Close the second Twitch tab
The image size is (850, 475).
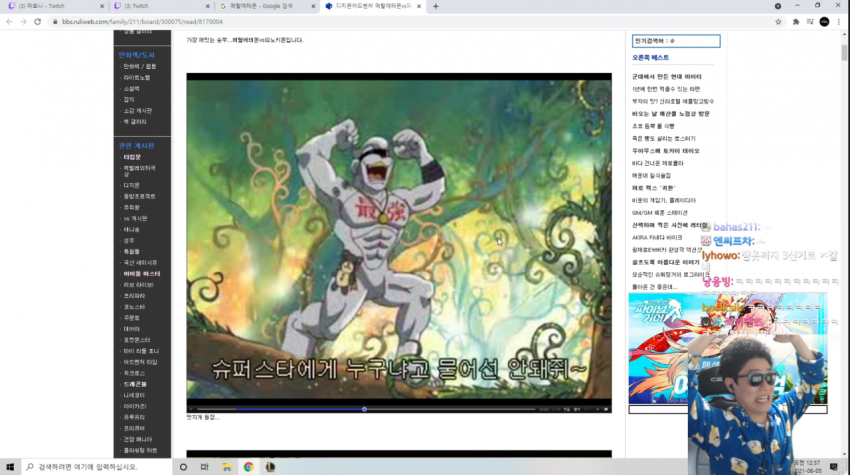coord(208,6)
